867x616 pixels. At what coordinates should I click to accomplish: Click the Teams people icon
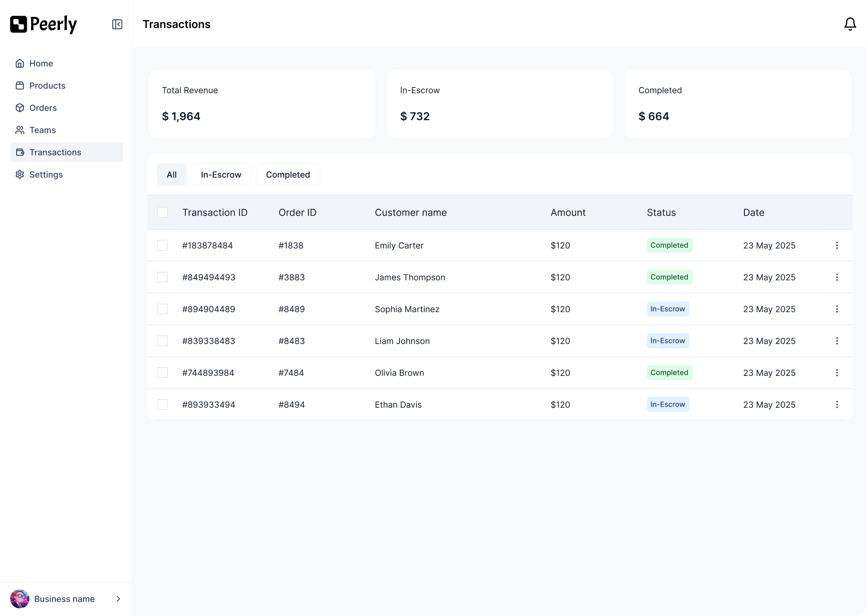20,130
